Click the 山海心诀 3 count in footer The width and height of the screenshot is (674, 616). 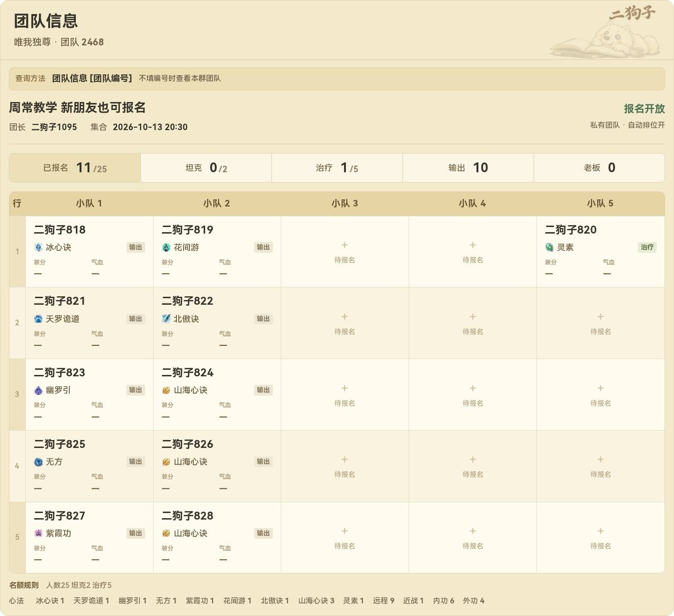pos(316,601)
